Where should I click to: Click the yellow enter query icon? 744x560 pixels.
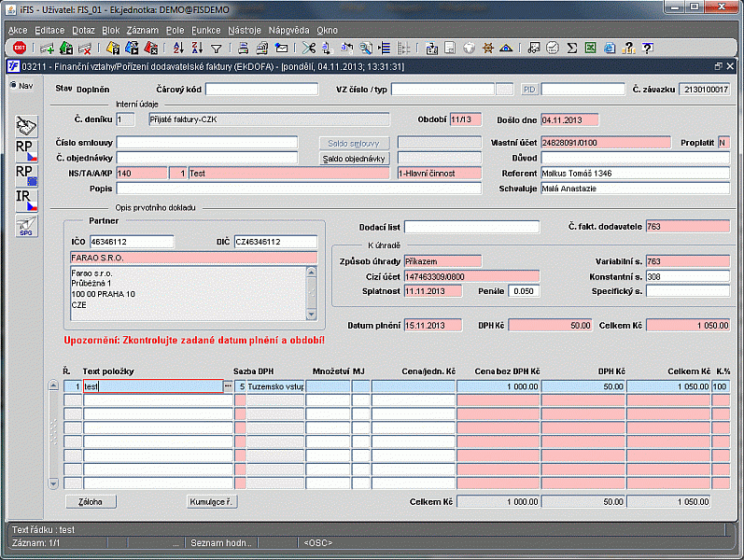coord(113,48)
